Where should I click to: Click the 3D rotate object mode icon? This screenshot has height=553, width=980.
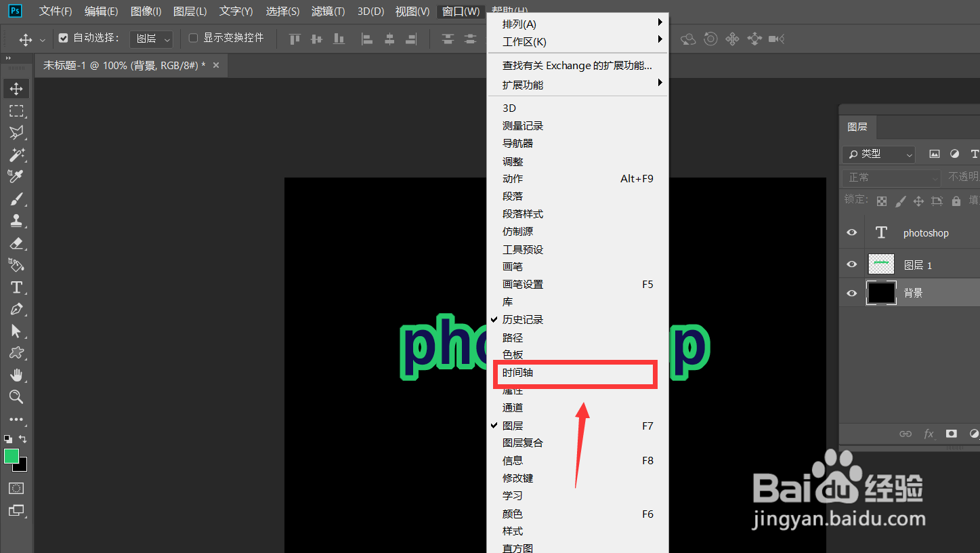tap(688, 39)
